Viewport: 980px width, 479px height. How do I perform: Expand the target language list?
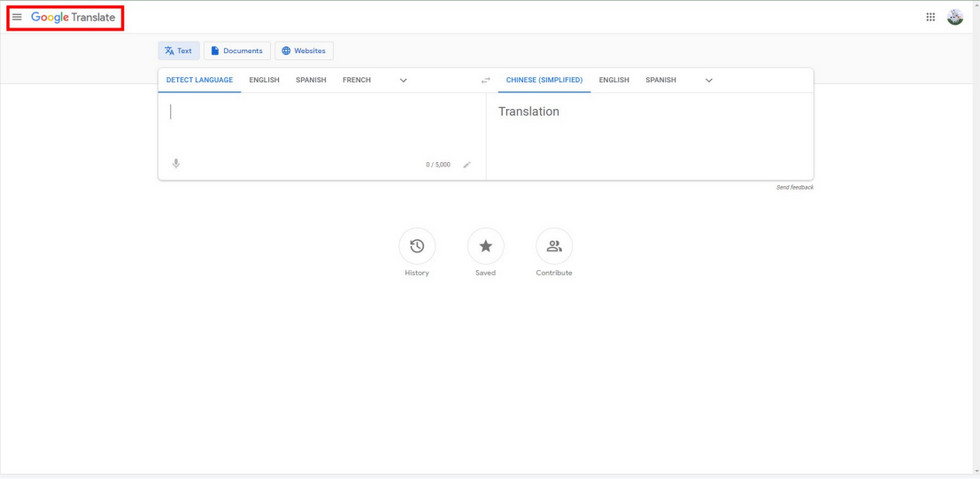[709, 80]
